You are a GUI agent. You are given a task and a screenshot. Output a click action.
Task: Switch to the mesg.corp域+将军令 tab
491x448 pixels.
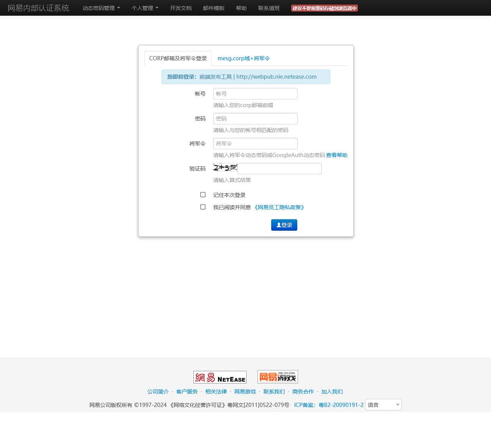pos(244,58)
